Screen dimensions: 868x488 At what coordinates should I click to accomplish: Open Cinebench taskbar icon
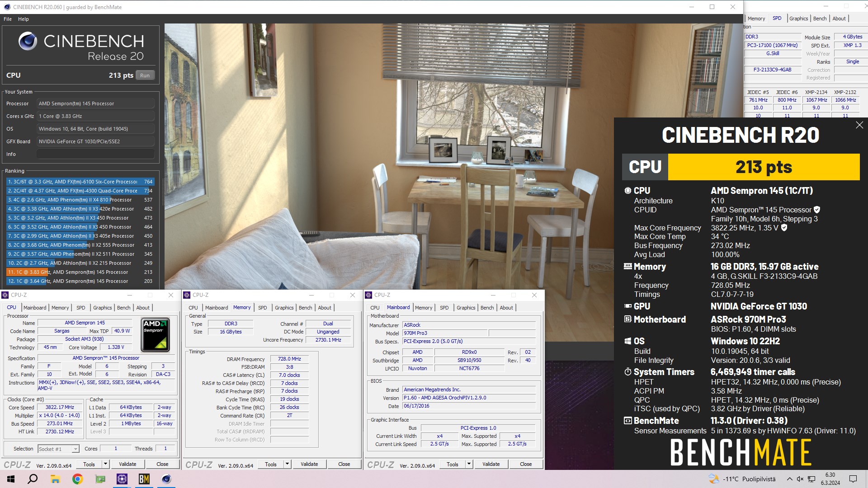166,479
